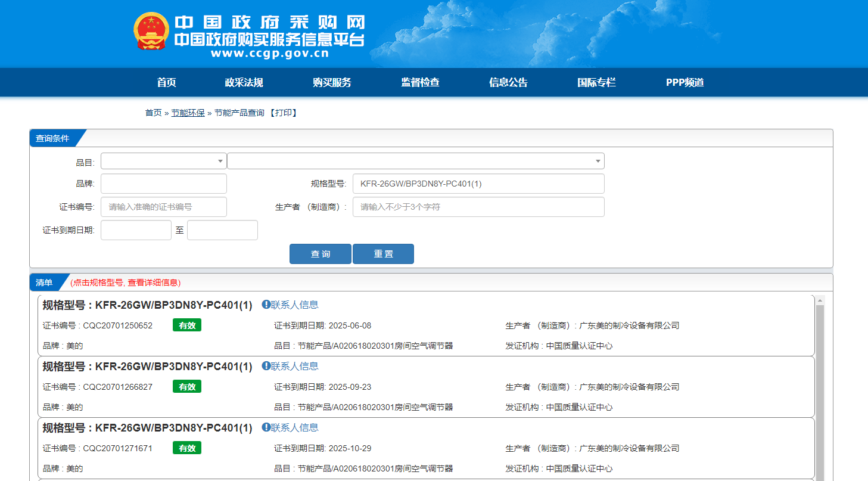868x481 pixels.
Task: Click 有效 badge for certificate CQC20701271671
Action: tap(187, 448)
